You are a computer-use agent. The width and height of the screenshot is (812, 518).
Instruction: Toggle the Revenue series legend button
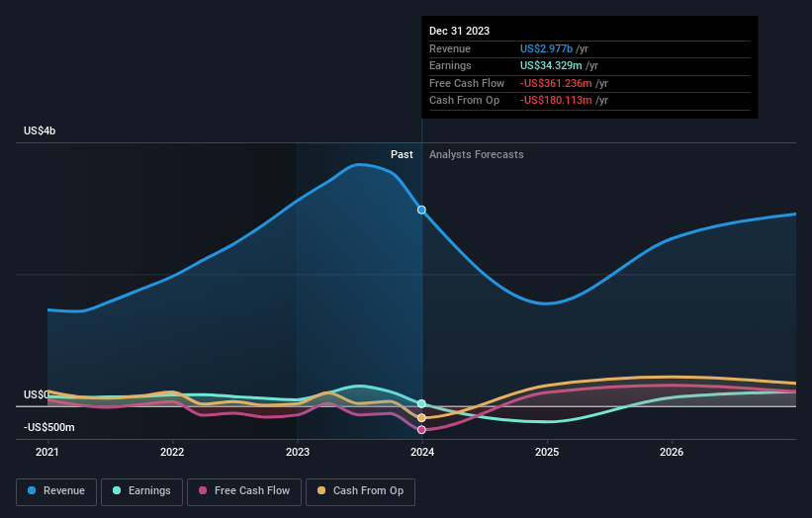(56, 491)
